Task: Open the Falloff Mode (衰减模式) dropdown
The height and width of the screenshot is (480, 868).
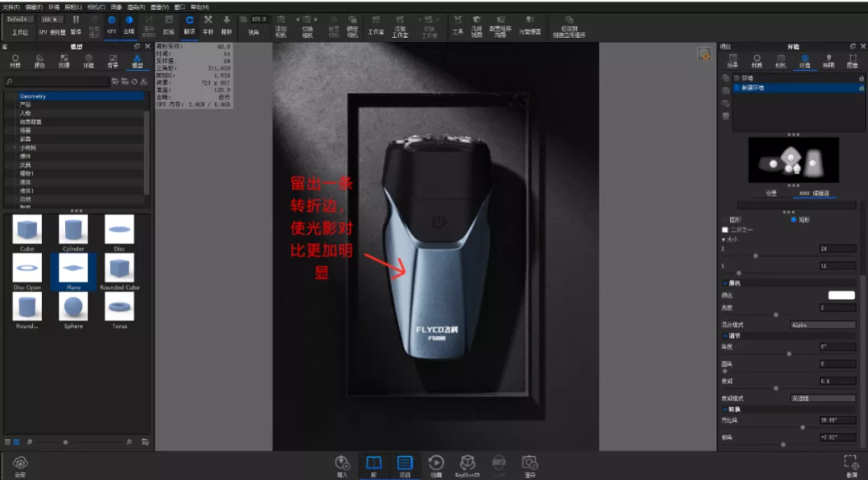Action: (823, 398)
